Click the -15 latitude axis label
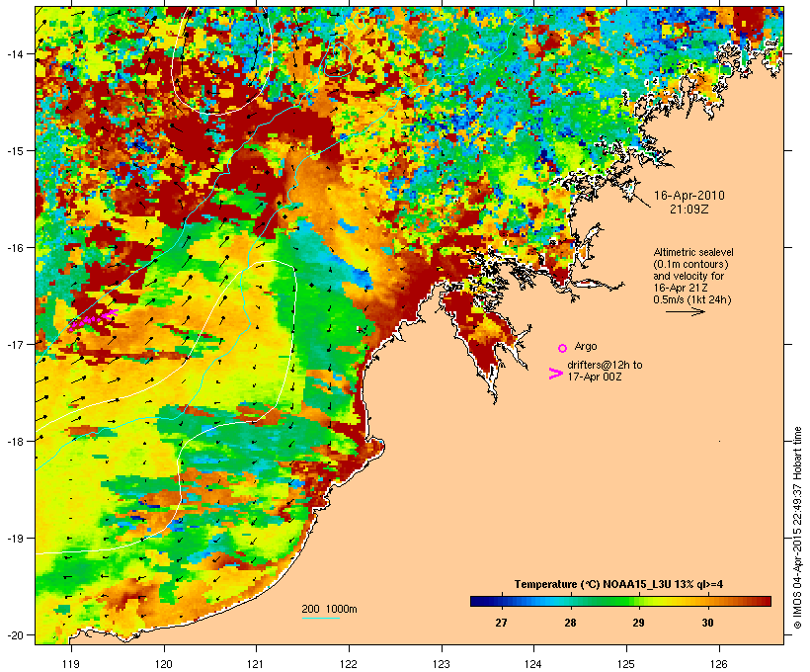 click(x=15, y=151)
